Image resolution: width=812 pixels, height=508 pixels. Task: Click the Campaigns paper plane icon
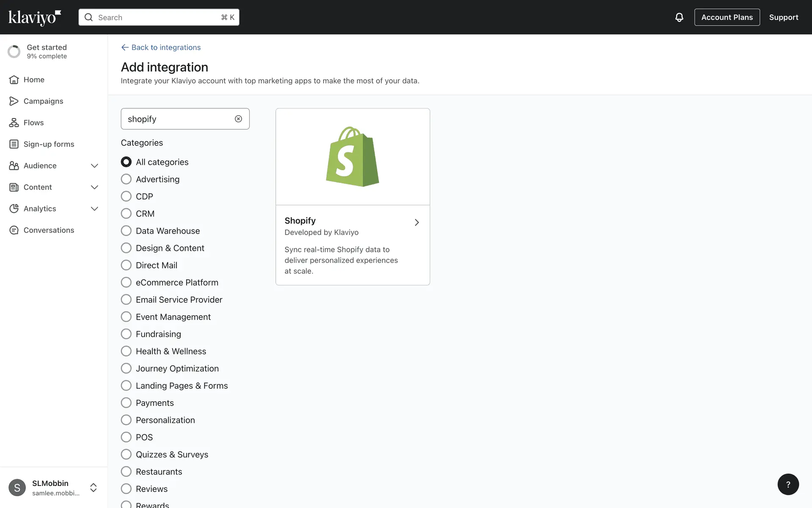coord(14,101)
